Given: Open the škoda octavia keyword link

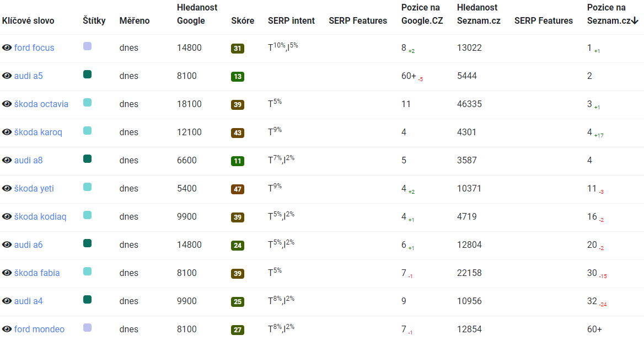Looking at the screenshot, I should tap(41, 104).
